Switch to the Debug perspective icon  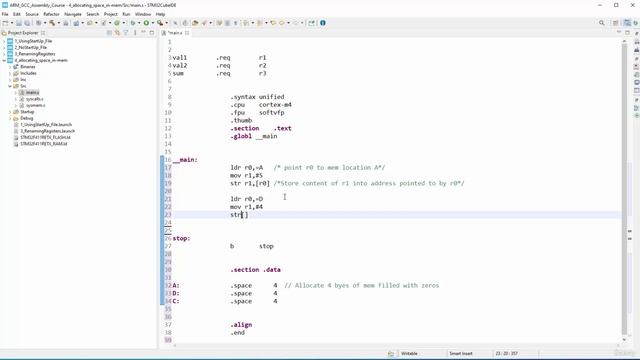coord(636,23)
